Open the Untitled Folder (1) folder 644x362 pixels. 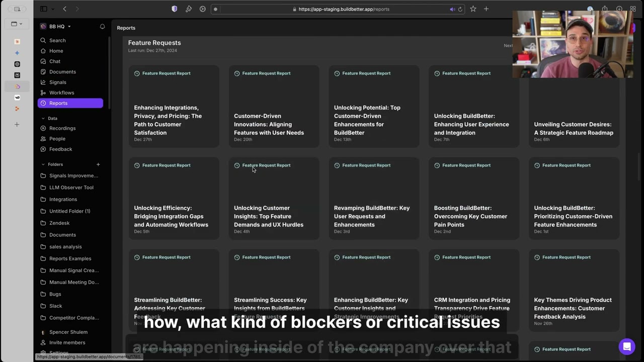[x=70, y=211]
